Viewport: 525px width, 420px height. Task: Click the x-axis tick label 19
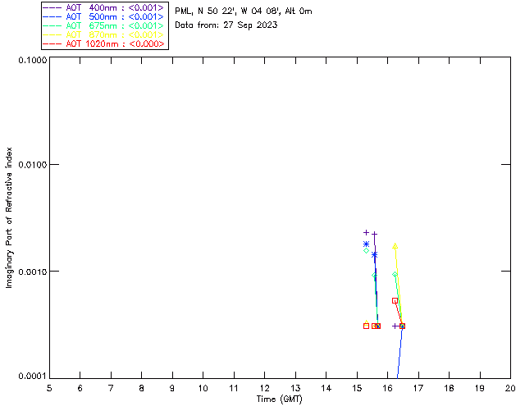(x=480, y=388)
